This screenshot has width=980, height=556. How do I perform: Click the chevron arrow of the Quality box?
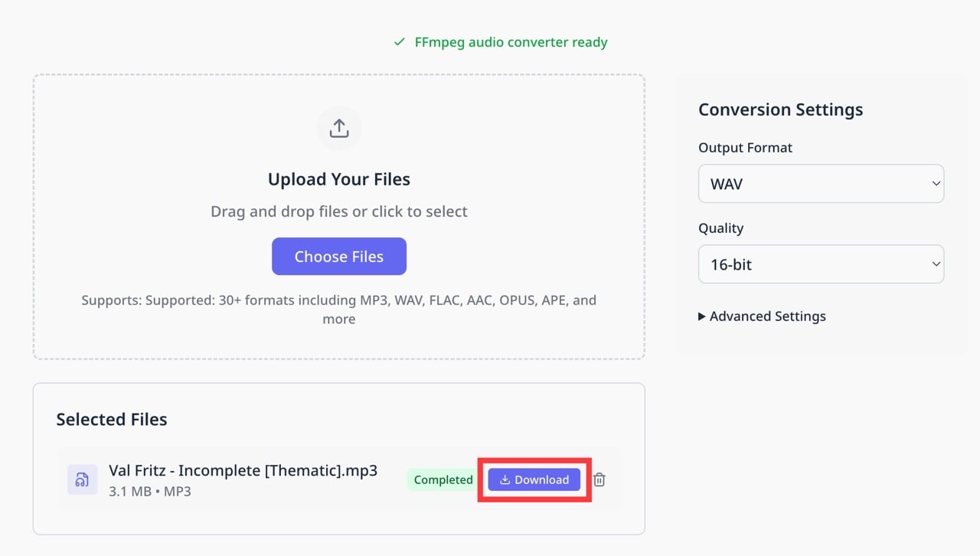click(936, 264)
